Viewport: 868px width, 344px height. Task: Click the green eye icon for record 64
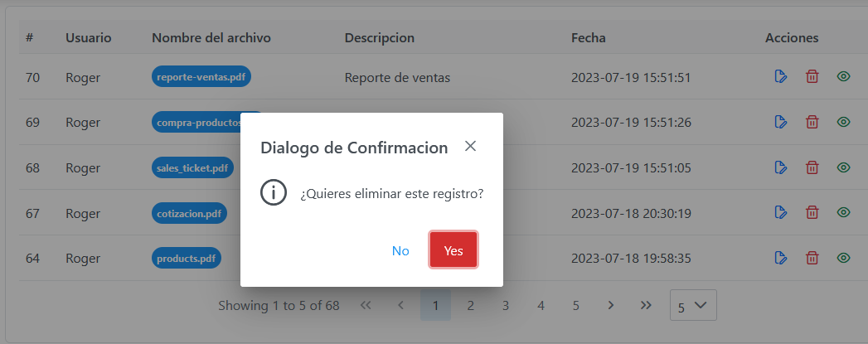point(843,258)
